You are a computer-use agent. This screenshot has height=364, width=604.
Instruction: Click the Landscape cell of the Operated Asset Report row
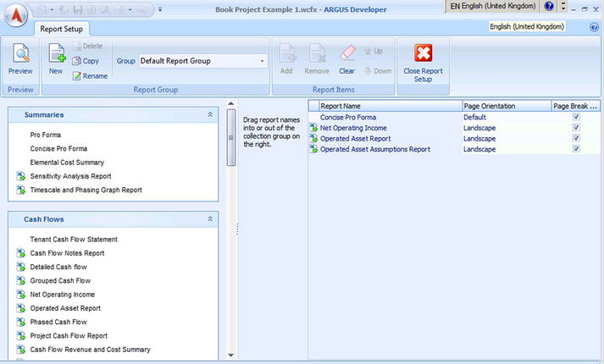click(x=507, y=139)
